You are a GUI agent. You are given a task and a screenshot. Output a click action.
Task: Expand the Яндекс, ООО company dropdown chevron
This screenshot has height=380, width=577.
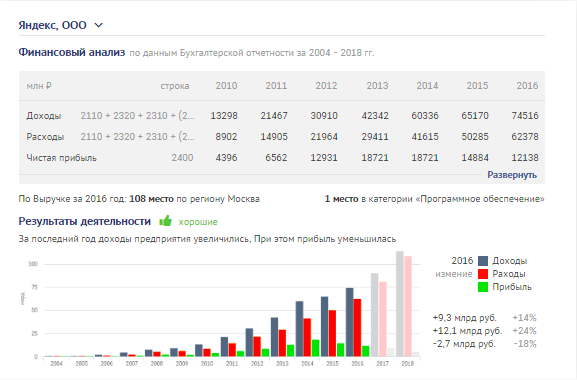(99, 25)
